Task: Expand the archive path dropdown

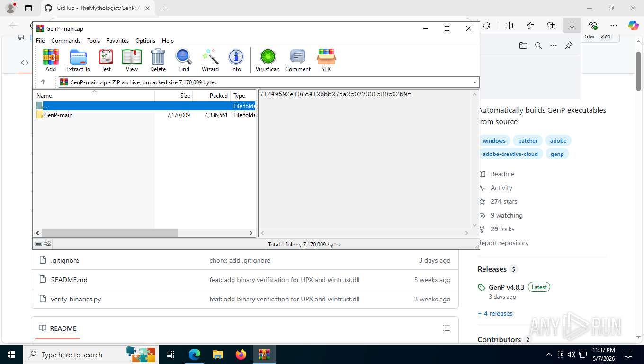Action: [475, 82]
